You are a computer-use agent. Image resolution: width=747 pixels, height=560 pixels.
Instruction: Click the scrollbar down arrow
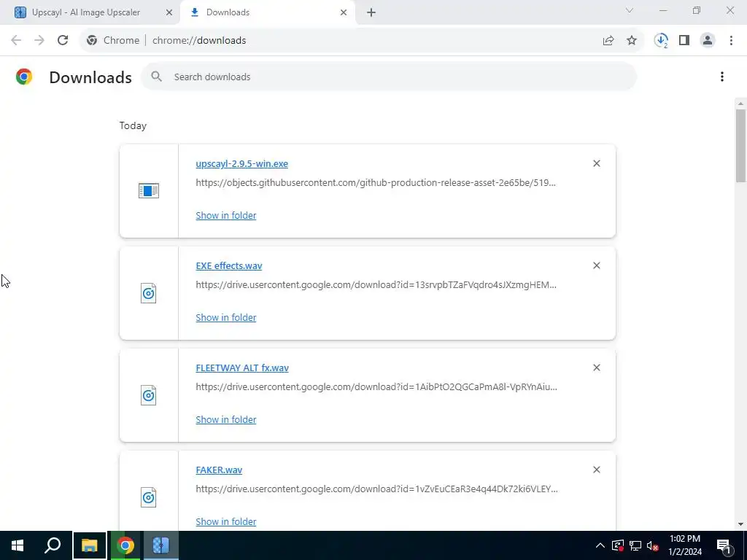(740, 524)
